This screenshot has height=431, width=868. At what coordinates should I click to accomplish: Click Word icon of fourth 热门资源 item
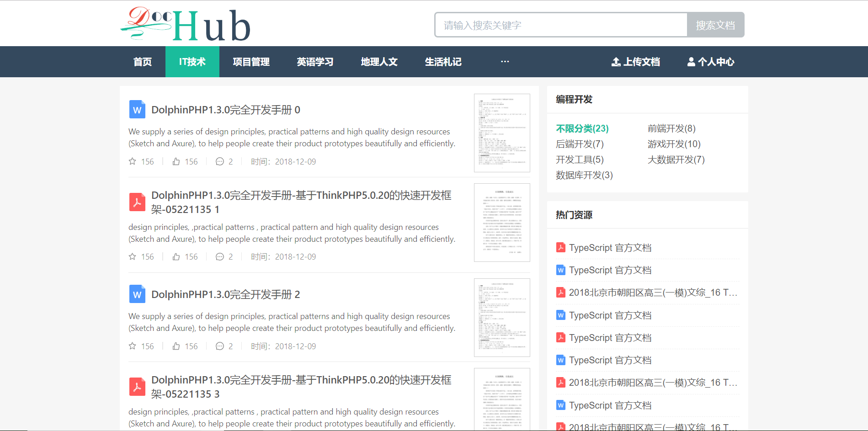tap(561, 315)
